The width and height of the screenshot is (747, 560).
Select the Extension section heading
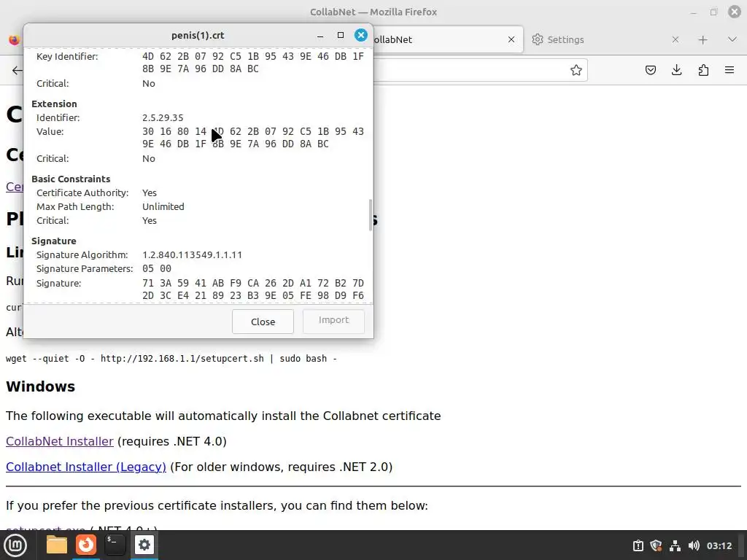(x=54, y=104)
